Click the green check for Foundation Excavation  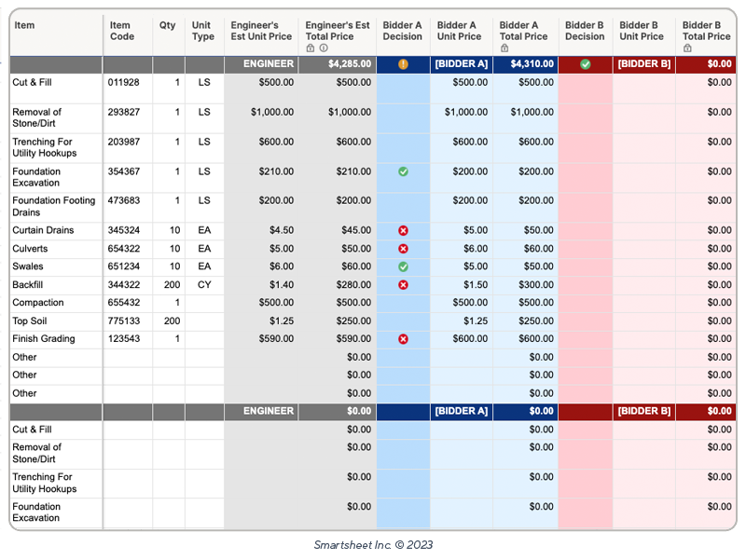pos(403,171)
